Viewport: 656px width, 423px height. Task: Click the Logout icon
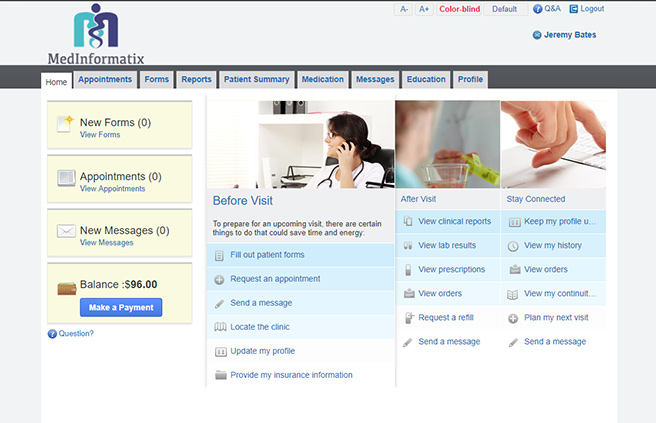574,9
